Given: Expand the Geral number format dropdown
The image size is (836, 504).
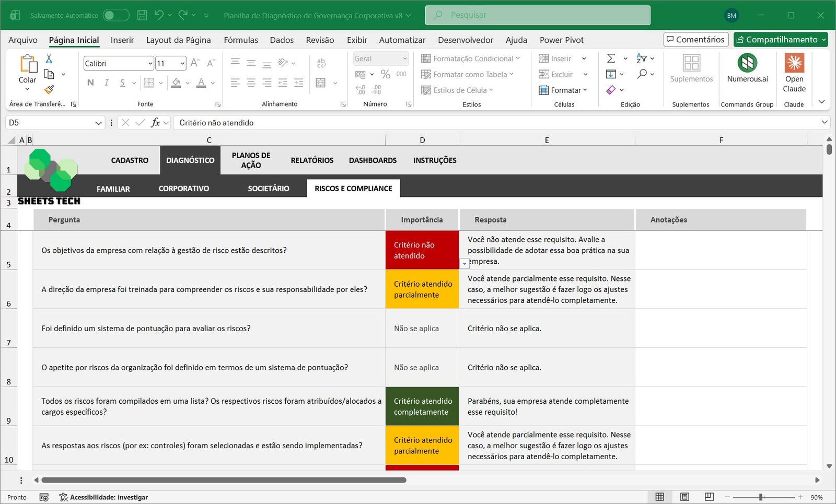Looking at the screenshot, I should pyautogui.click(x=404, y=58).
